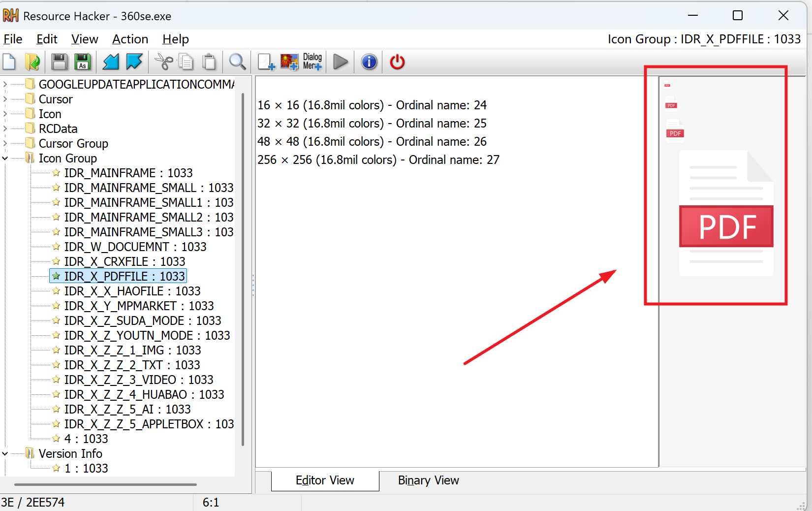Click the tree panel vertical scrollbar
Screen dimensions: 812x511
point(243,269)
